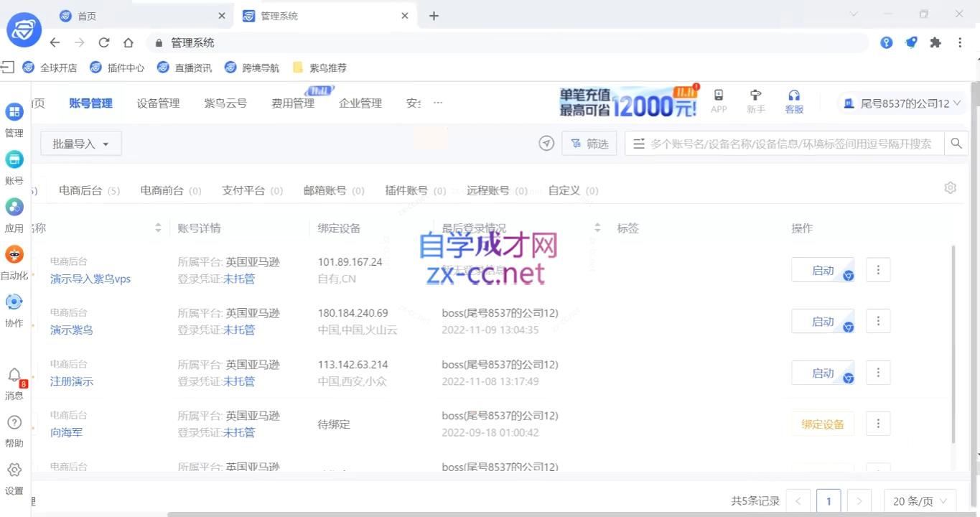Open more options for 演示导入紫鸟vps
The width and height of the screenshot is (980, 517).
point(878,270)
